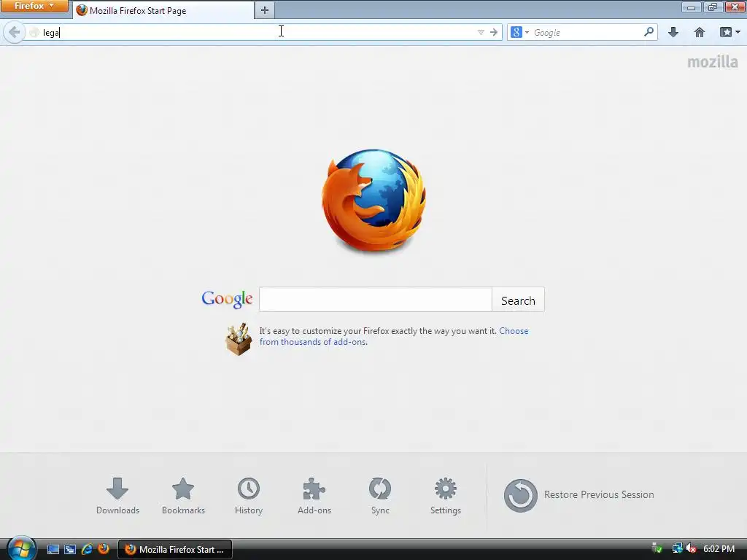Select the Mozilla Firefox Start Page tab
Screen dimensions: 747x560
pyautogui.click(x=163, y=10)
